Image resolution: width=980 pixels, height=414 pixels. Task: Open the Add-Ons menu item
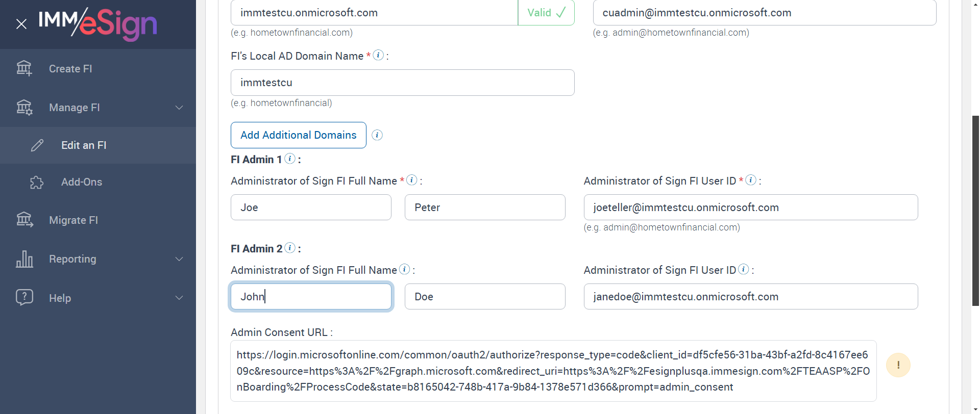[82, 182]
